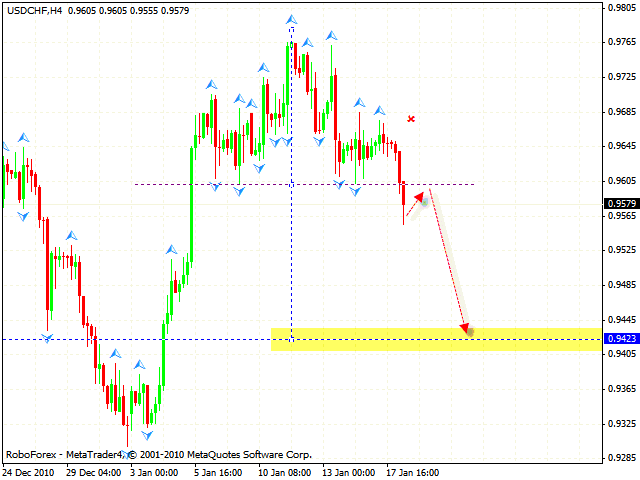The image size is (640, 480).
Task: Click the 13 Jan 00:00 time label
Action: pyautogui.click(x=349, y=473)
